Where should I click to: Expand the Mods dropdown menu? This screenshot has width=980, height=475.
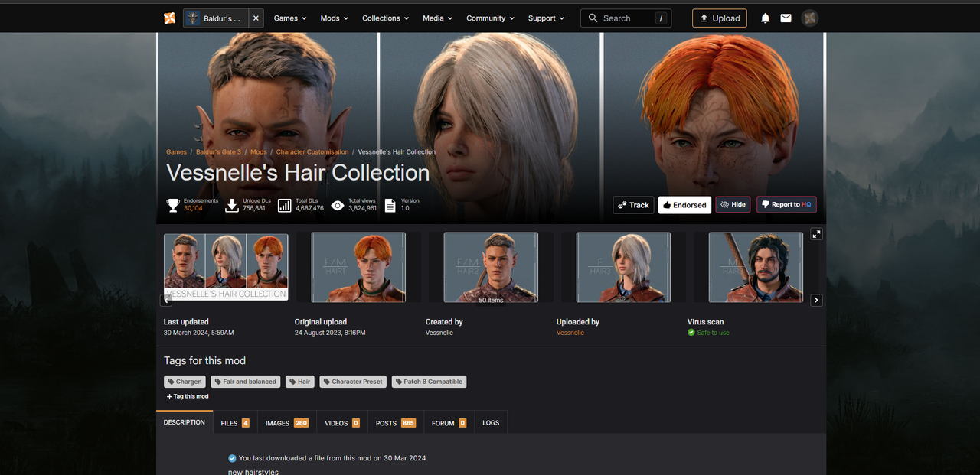[x=334, y=18]
